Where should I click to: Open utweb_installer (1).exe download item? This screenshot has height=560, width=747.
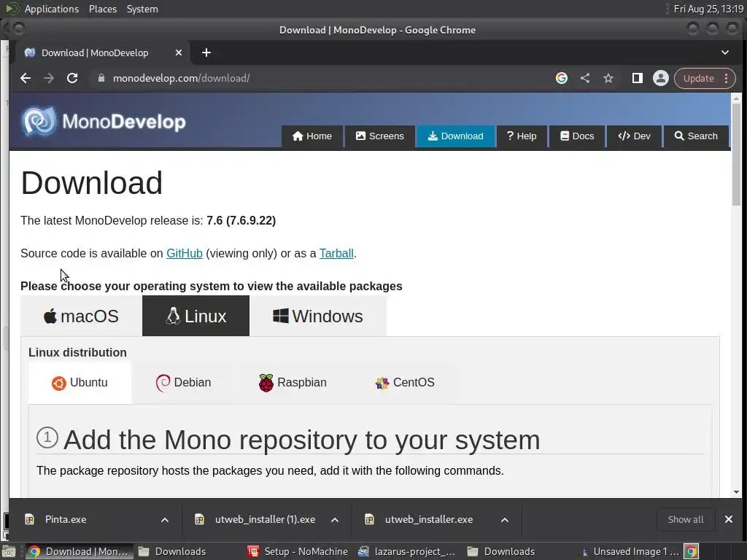click(x=265, y=519)
